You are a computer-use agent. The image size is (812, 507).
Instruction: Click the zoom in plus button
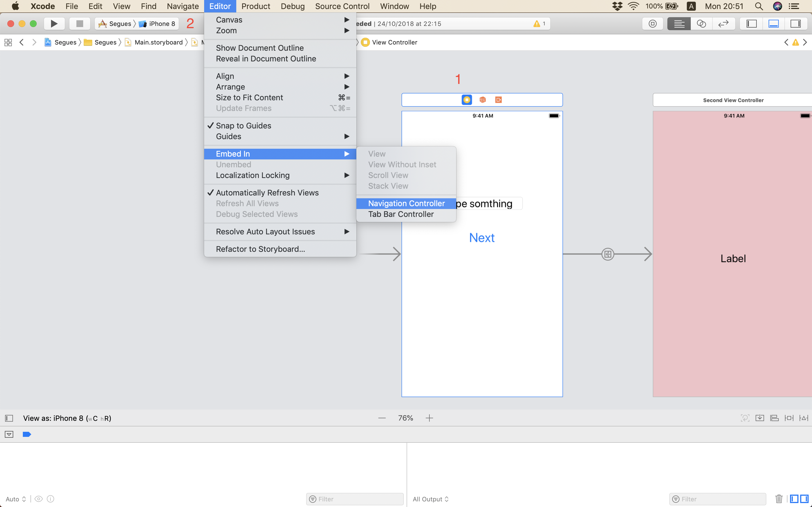429,418
